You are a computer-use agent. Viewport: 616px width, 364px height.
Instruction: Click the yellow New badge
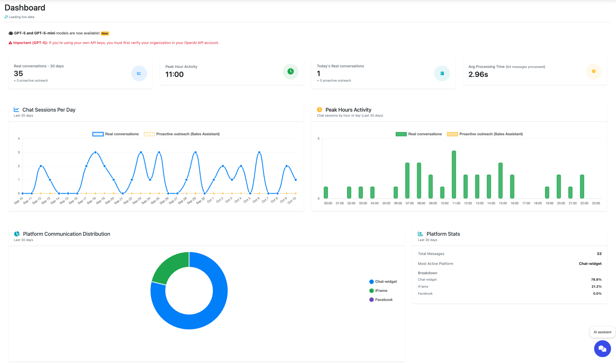[x=105, y=34]
